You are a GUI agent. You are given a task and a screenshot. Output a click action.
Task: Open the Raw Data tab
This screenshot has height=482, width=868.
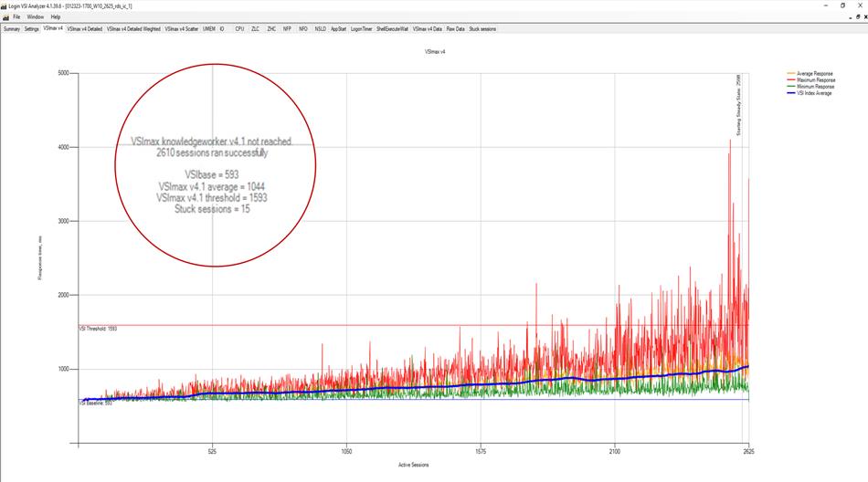[456, 29]
